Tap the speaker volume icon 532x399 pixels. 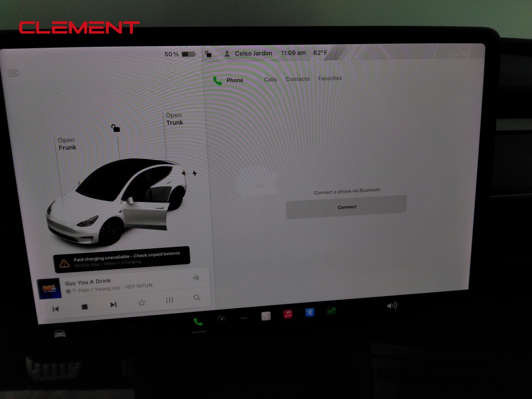(x=391, y=307)
